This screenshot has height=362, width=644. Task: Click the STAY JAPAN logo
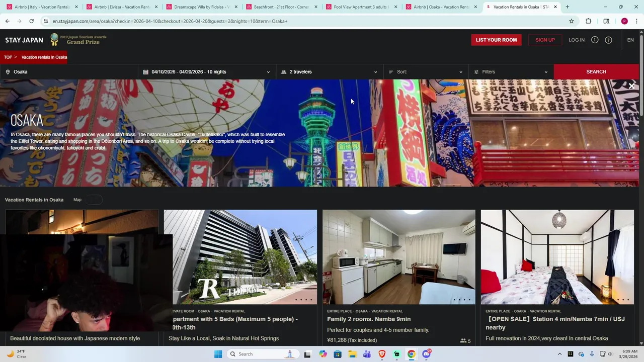point(24,40)
